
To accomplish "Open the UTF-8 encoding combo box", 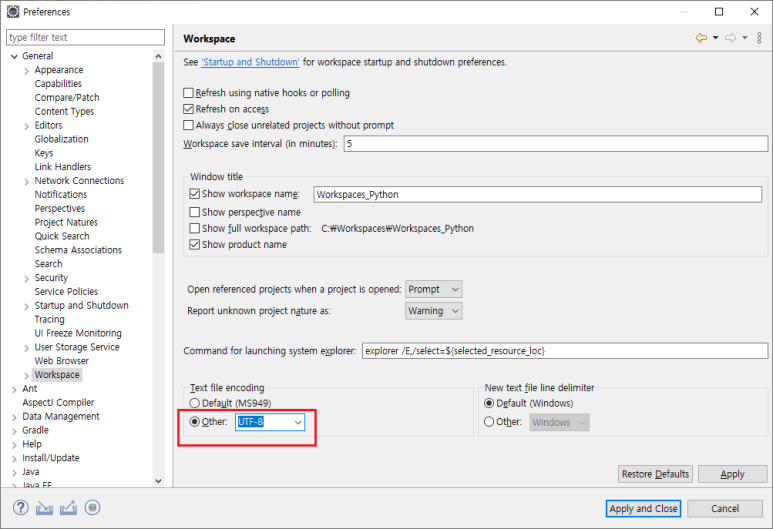I will click(x=298, y=423).
